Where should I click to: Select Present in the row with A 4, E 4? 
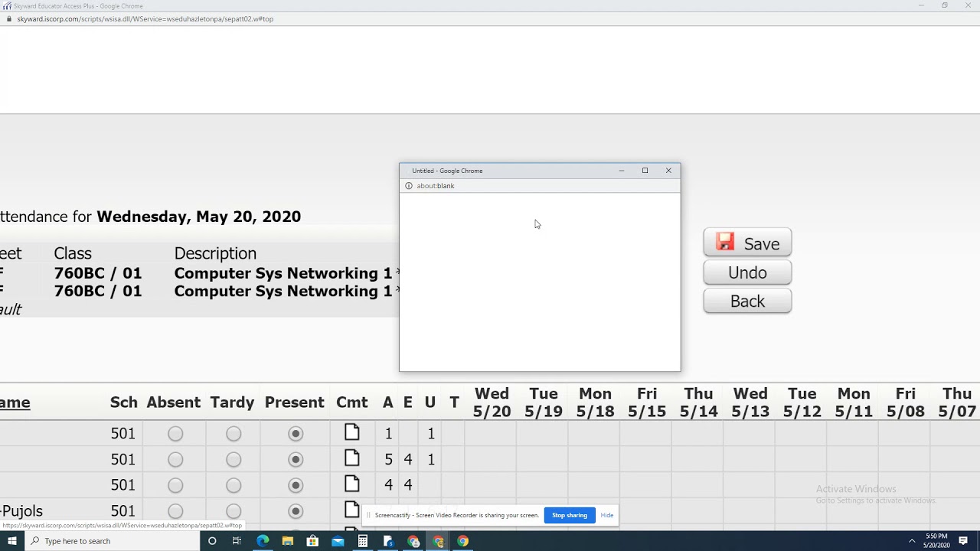click(296, 485)
